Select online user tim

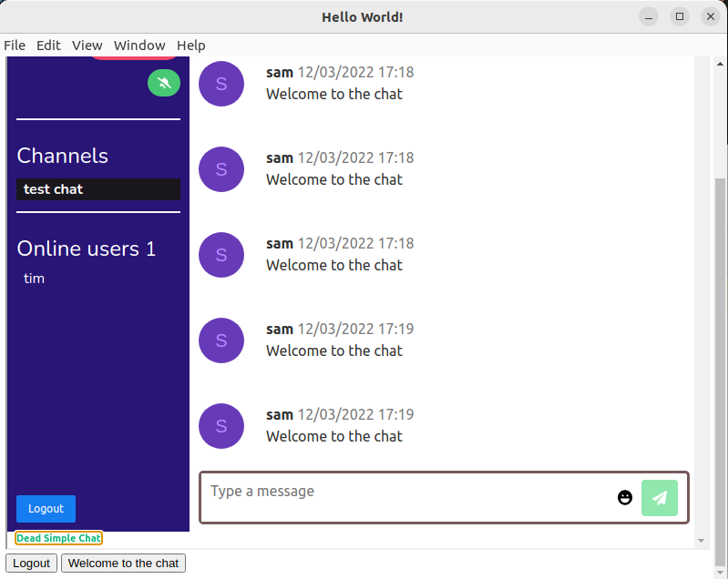coord(35,279)
